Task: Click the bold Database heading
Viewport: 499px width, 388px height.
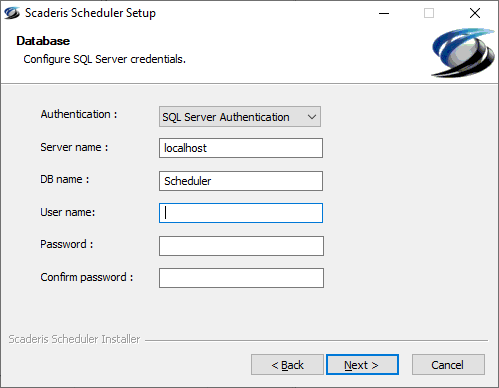Action: coord(43,41)
